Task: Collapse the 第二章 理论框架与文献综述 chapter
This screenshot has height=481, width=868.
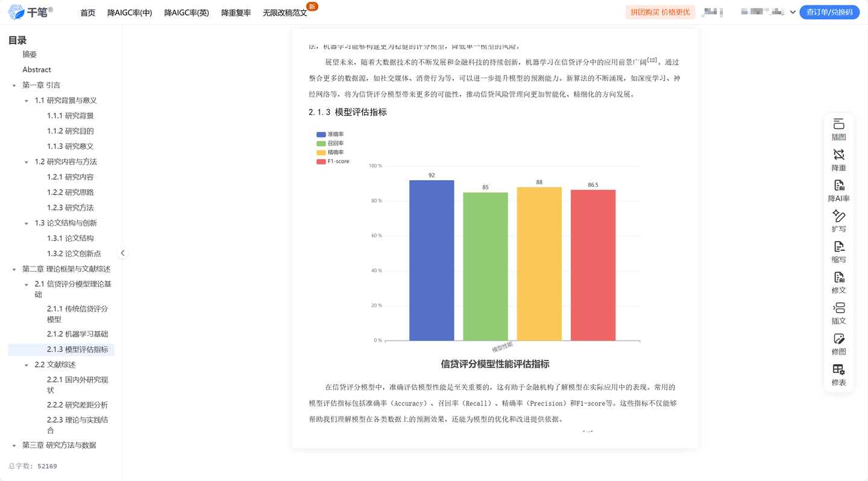Action: [14, 269]
